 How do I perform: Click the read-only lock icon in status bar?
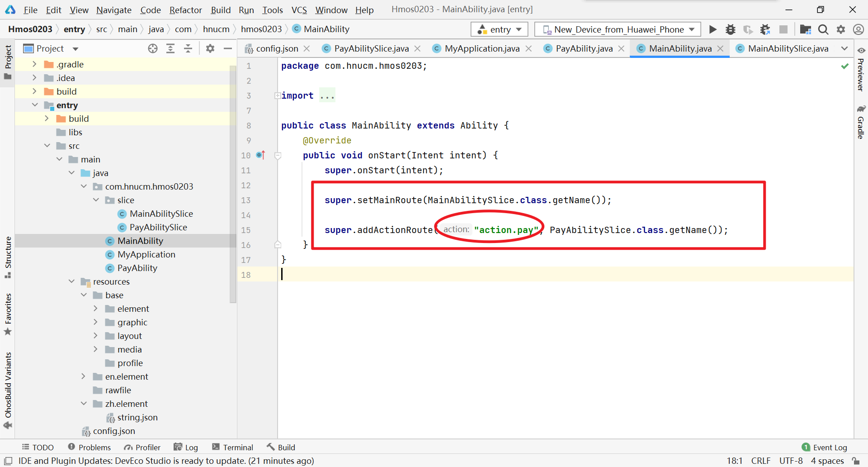pyautogui.click(x=856, y=461)
